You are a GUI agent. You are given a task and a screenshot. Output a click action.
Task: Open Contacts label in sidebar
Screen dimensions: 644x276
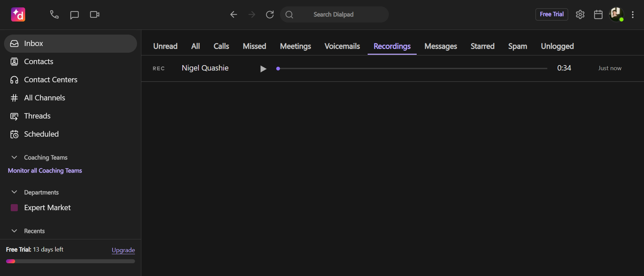[39, 62]
